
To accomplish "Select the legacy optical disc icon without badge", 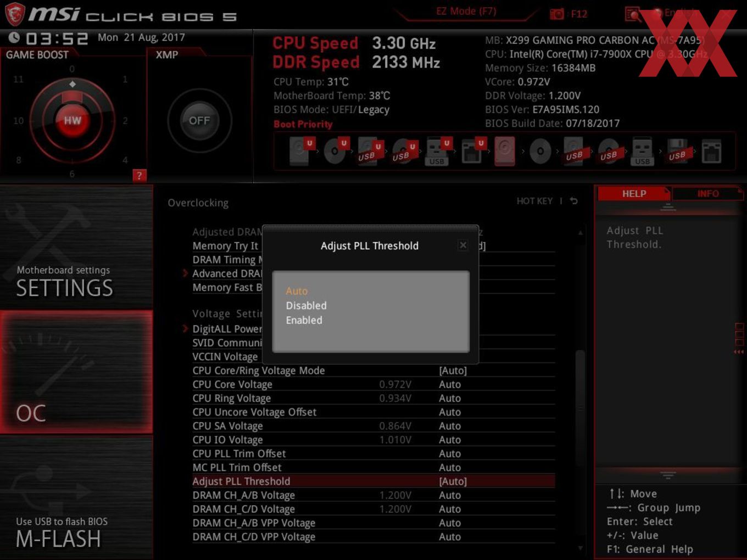I will point(540,151).
